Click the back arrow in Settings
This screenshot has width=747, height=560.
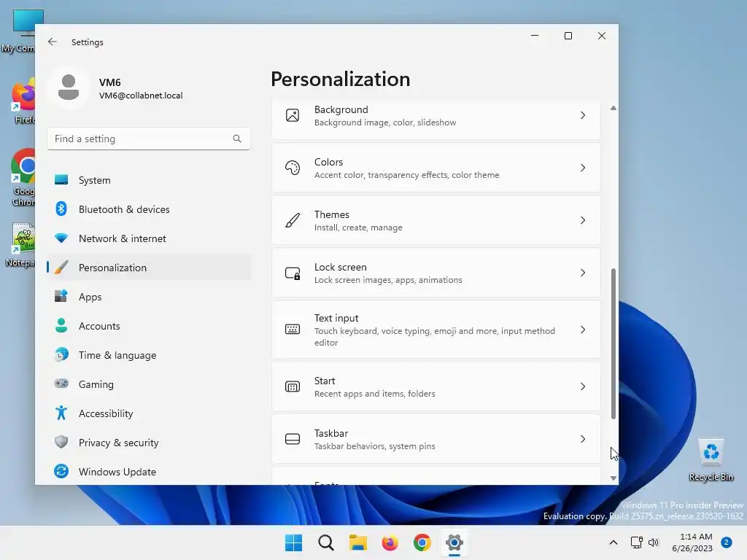pyautogui.click(x=53, y=42)
